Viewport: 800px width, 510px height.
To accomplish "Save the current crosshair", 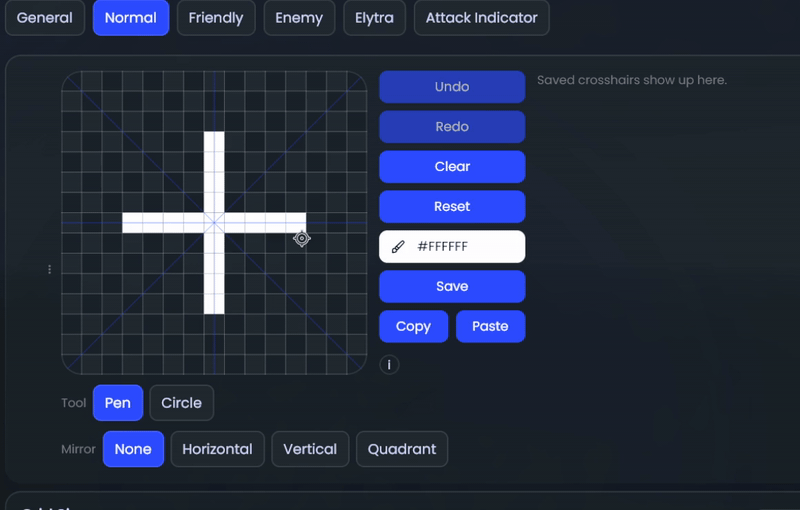I will tap(452, 286).
